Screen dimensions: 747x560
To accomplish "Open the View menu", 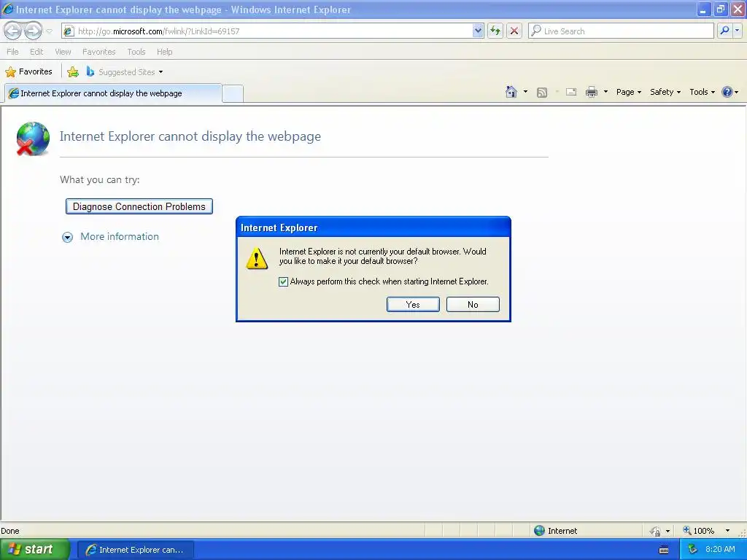I will (63, 52).
